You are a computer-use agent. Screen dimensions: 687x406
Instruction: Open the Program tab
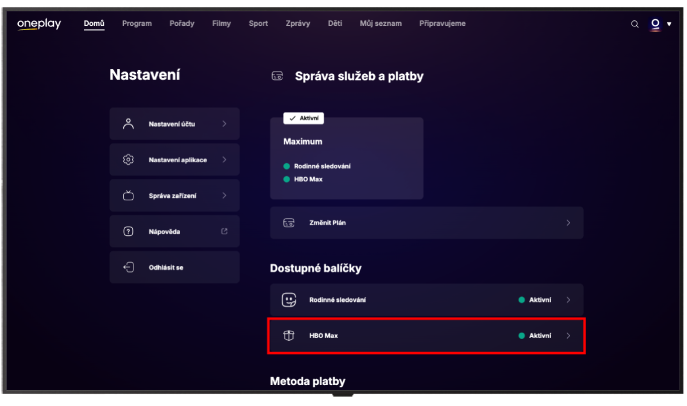pos(137,24)
